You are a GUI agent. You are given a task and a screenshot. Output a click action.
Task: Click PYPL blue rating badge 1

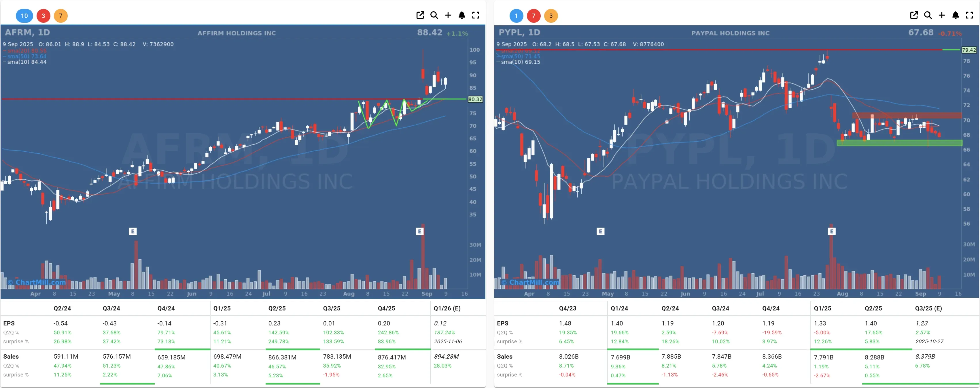coord(516,16)
